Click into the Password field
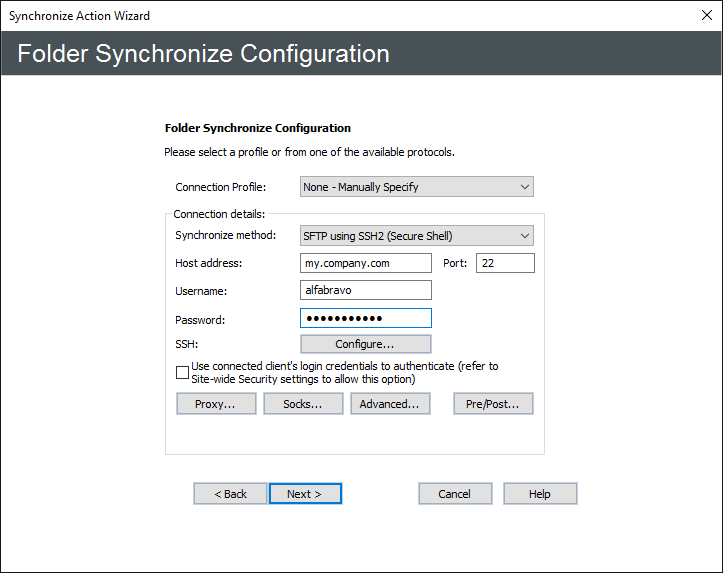This screenshot has width=723, height=573. [x=366, y=318]
